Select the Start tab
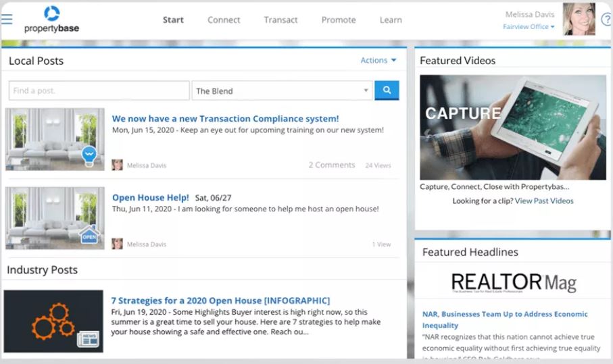613x364 pixels. 173,20
